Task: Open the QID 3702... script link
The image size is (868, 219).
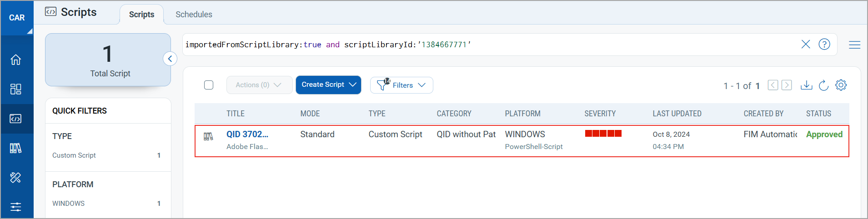Action: pos(247,134)
